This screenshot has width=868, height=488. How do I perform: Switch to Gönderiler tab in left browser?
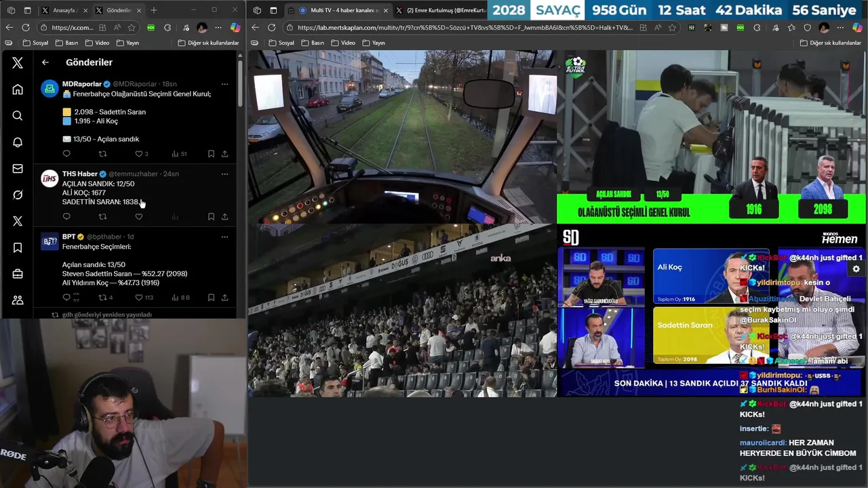[x=118, y=10]
